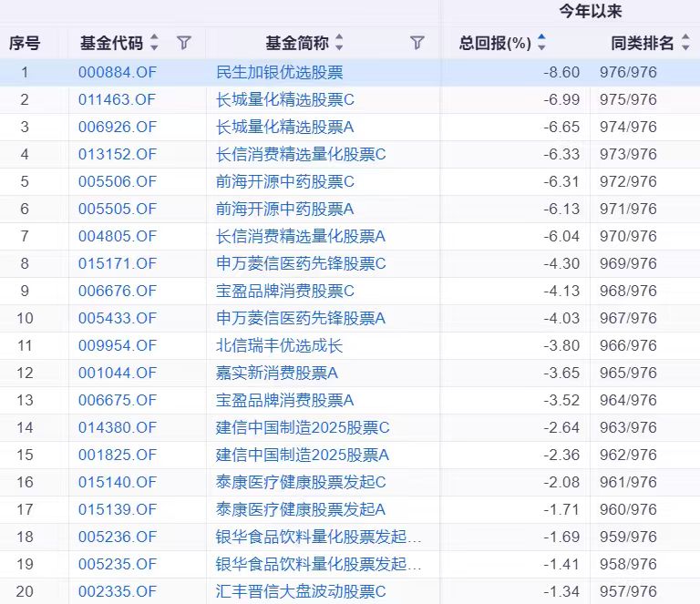Open 汇丰晋信大盘波动股票C fund link
The width and height of the screenshot is (700, 604).
(x=301, y=591)
